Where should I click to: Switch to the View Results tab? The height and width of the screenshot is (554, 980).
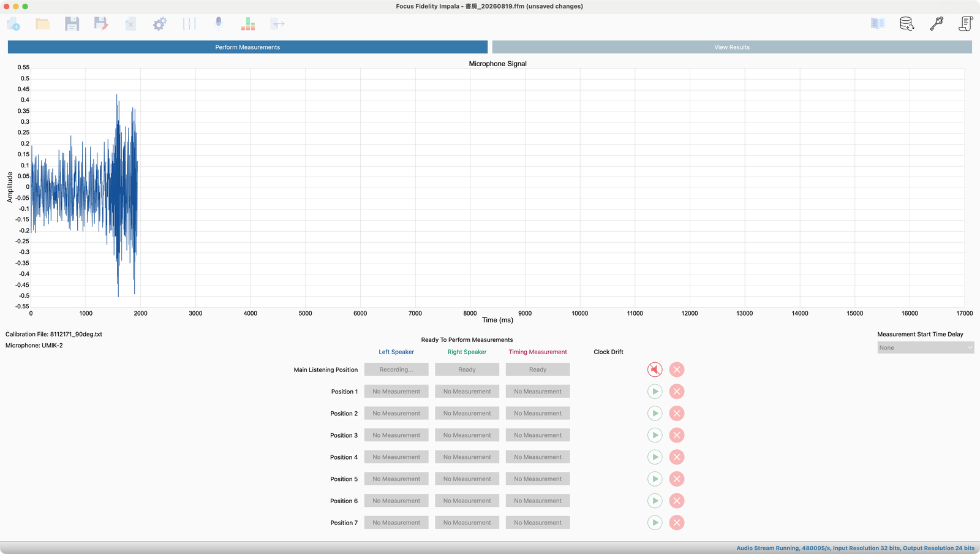[732, 47]
